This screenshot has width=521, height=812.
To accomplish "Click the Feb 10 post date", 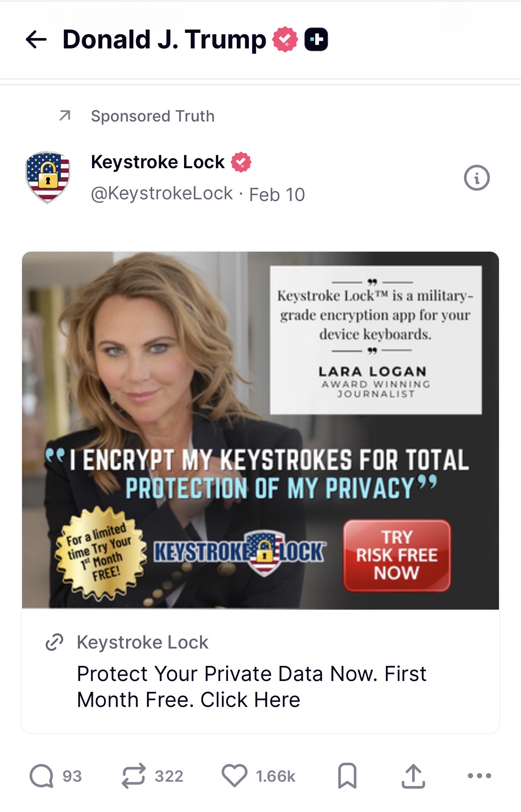I will click(277, 195).
